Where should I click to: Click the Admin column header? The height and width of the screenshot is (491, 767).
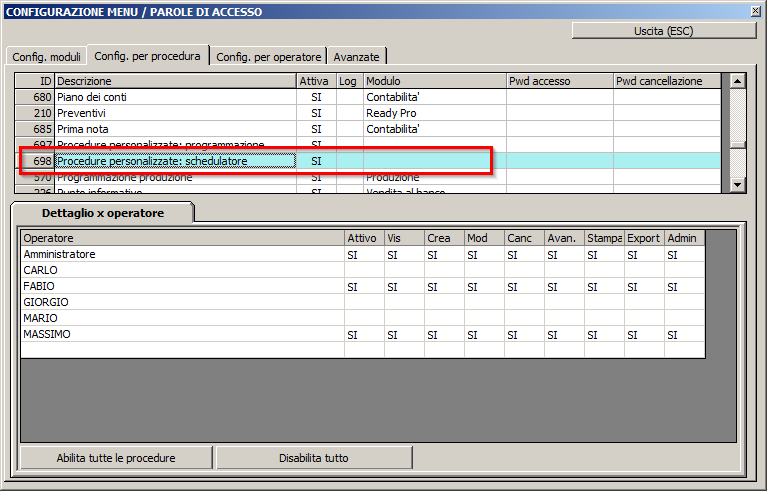[684, 238]
